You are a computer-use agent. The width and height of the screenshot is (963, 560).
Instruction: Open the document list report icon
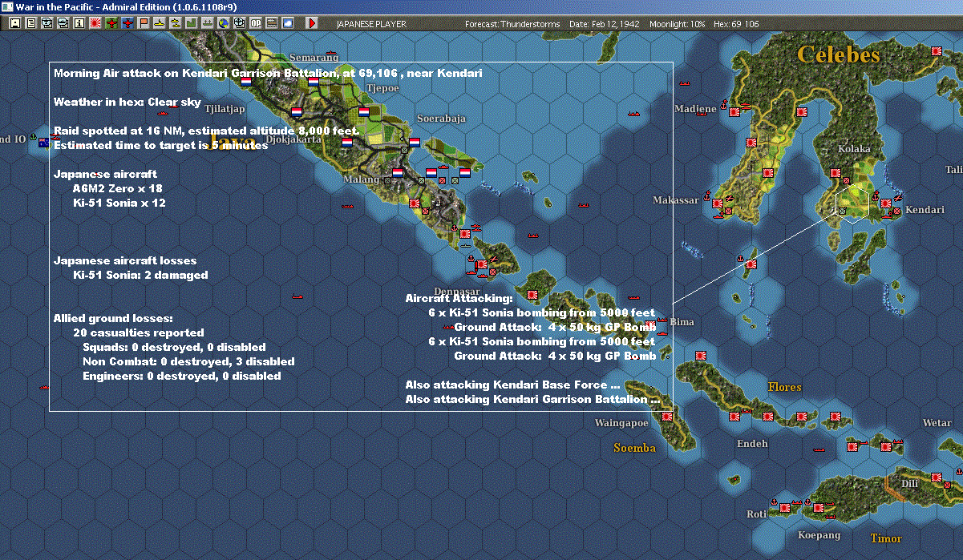click(31, 23)
